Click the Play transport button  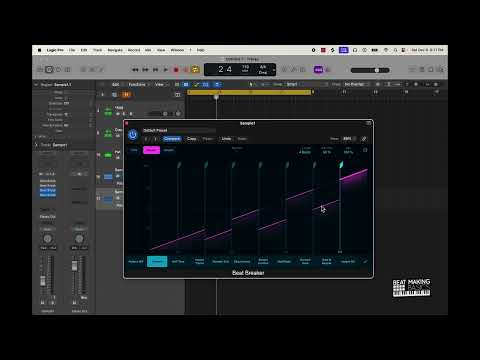pyautogui.click(x=166, y=70)
